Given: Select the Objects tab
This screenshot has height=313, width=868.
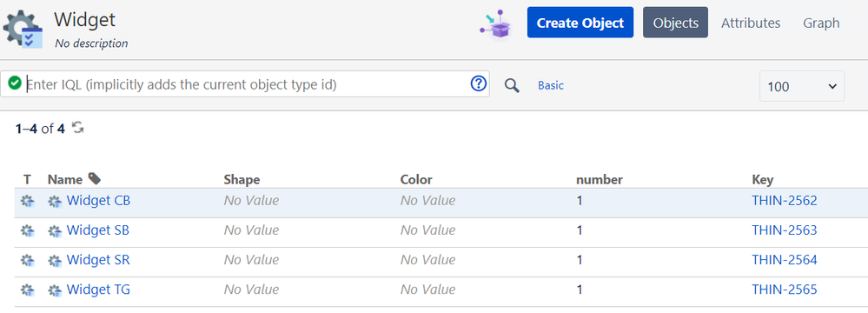Looking at the screenshot, I should (x=675, y=23).
